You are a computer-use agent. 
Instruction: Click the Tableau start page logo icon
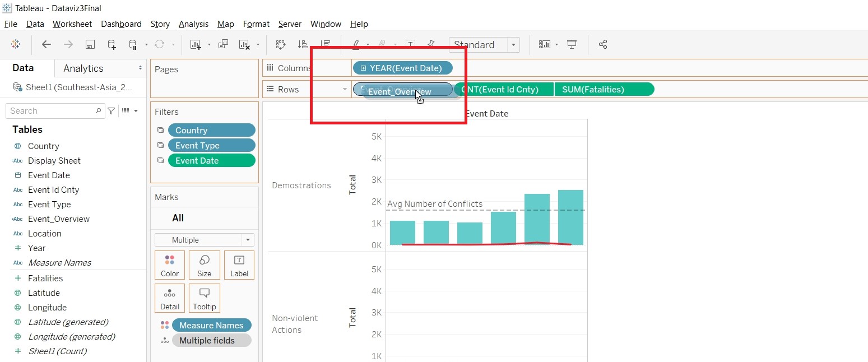pyautogui.click(x=16, y=44)
